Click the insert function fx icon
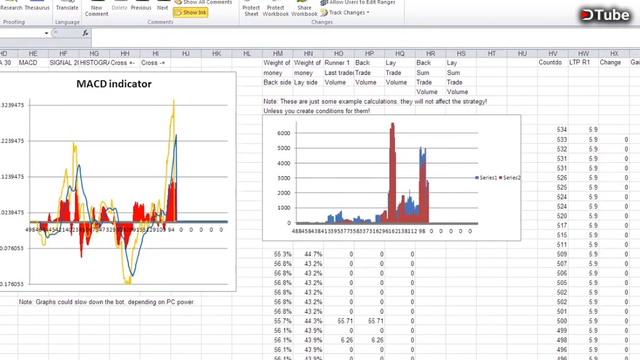The width and height of the screenshot is (640, 360). [85, 33]
